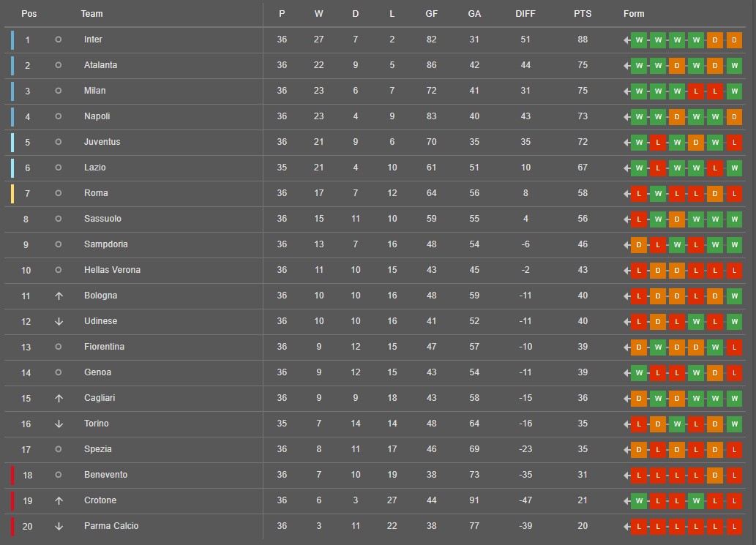The image size is (756, 545).
Task: Click Udinese's downward position change arrow
Action: (x=59, y=321)
